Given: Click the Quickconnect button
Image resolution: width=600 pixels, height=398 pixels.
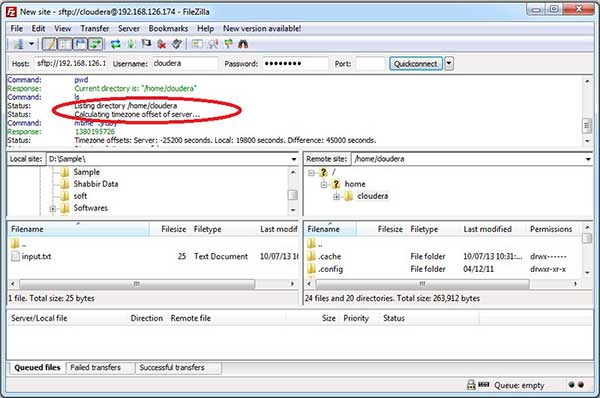Looking at the screenshot, I should 416,64.
